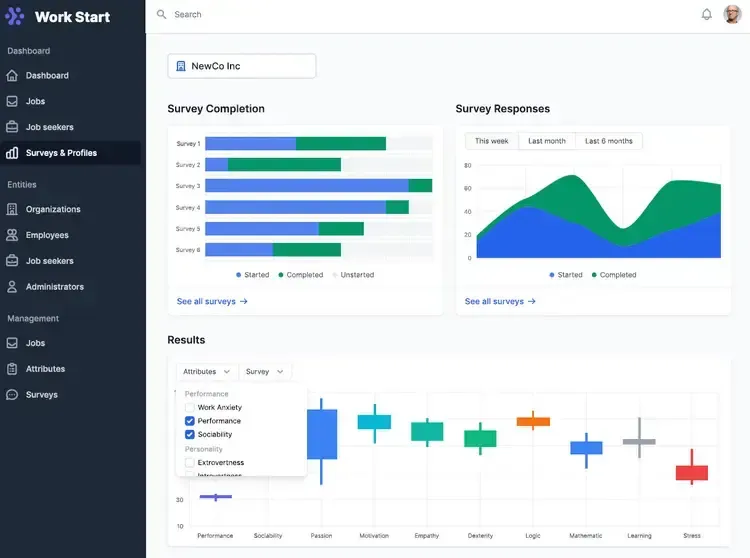750x558 pixels.
Task: Click the search magnifier icon
Action: [162, 14]
